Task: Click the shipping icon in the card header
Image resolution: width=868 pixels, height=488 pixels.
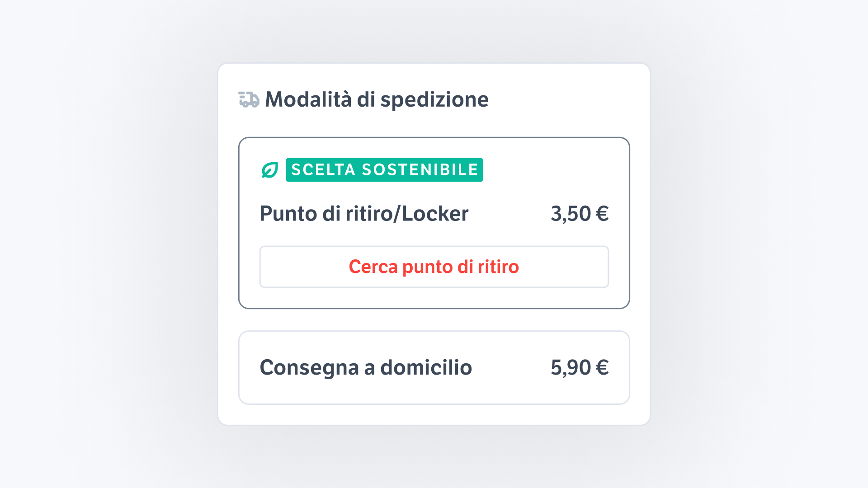Action: 248,99
